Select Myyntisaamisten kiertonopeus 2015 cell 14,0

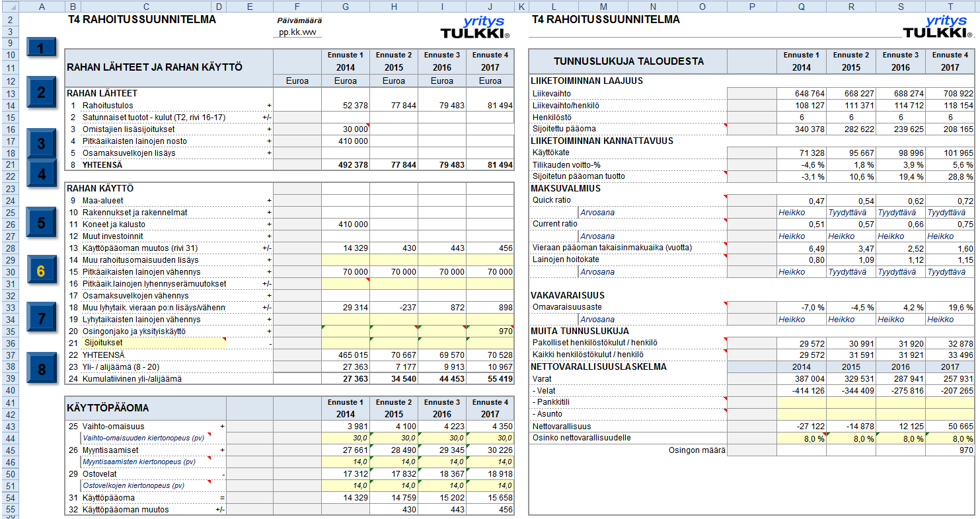(x=394, y=462)
